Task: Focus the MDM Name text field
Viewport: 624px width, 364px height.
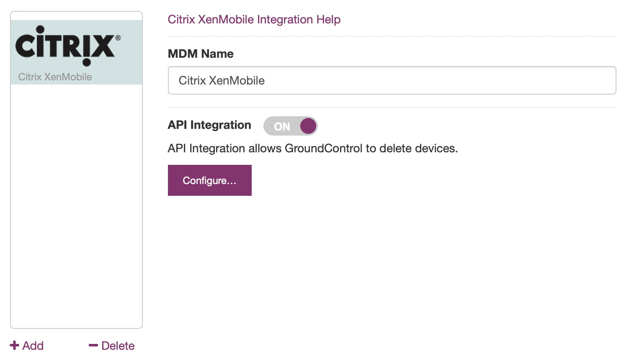Action: pos(392,80)
